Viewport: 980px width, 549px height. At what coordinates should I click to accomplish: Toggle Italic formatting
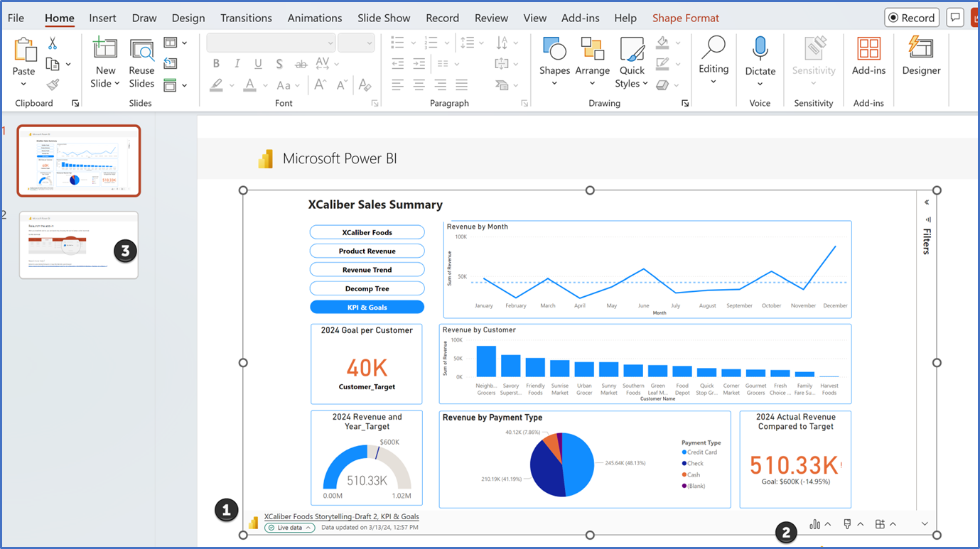click(x=237, y=64)
